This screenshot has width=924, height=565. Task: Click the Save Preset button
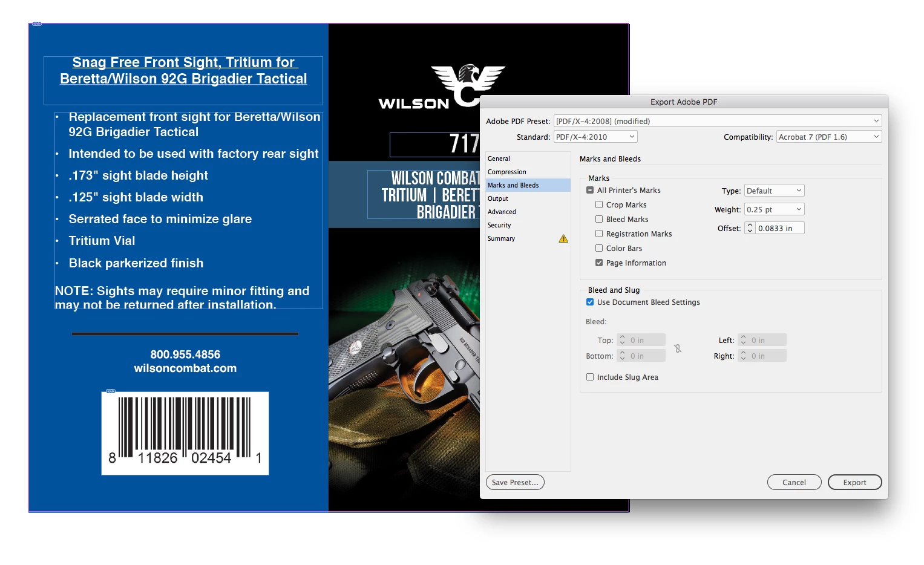(515, 482)
